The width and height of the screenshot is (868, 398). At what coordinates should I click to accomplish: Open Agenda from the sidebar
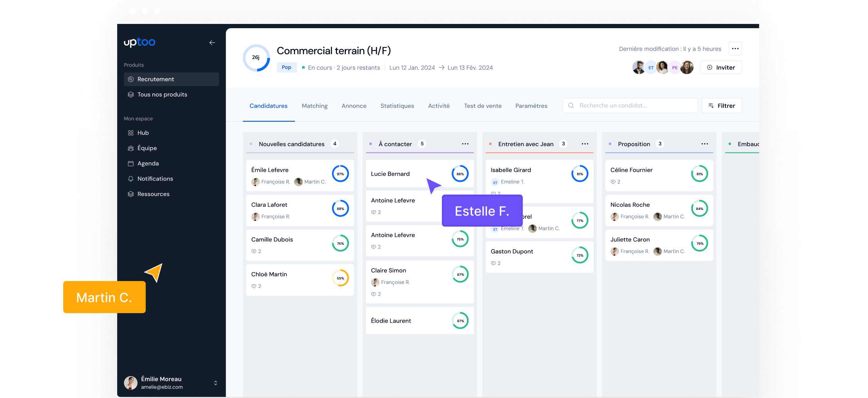pyautogui.click(x=148, y=163)
